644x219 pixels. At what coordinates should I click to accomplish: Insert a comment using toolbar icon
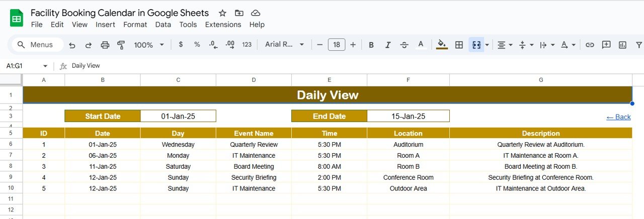pyautogui.click(x=606, y=45)
